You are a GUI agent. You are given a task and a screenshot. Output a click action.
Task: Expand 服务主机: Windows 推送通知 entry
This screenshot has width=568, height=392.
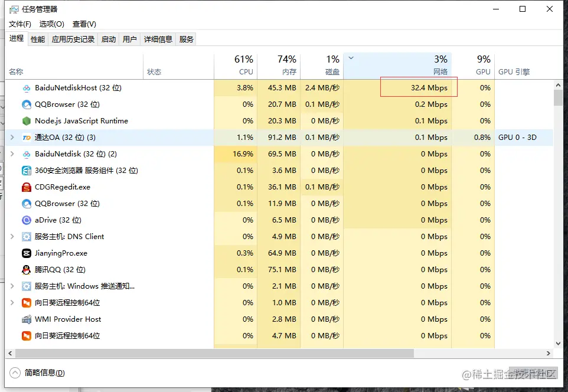coord(12,286)
